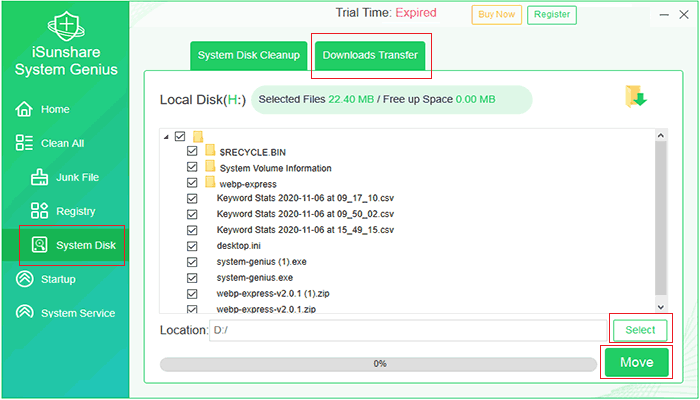Click the Location path input field

408,330
